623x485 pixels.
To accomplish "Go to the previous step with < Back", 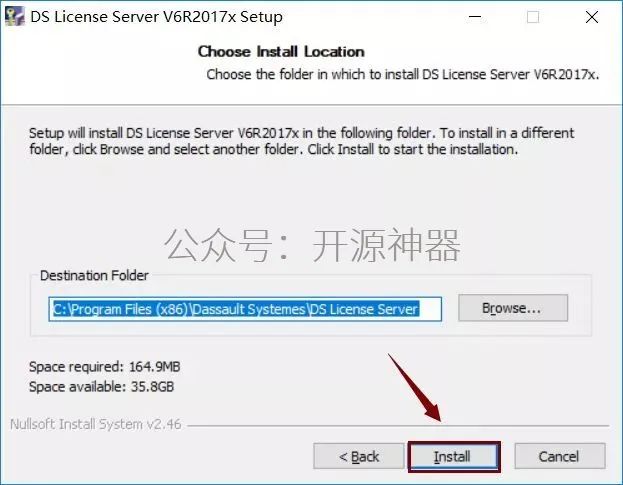I will coord(358,456).
